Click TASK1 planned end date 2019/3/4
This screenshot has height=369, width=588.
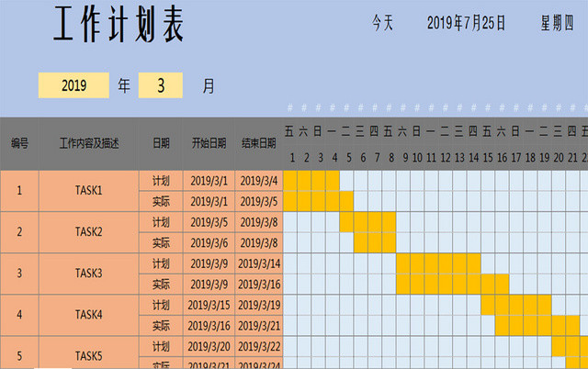(259, 181)
